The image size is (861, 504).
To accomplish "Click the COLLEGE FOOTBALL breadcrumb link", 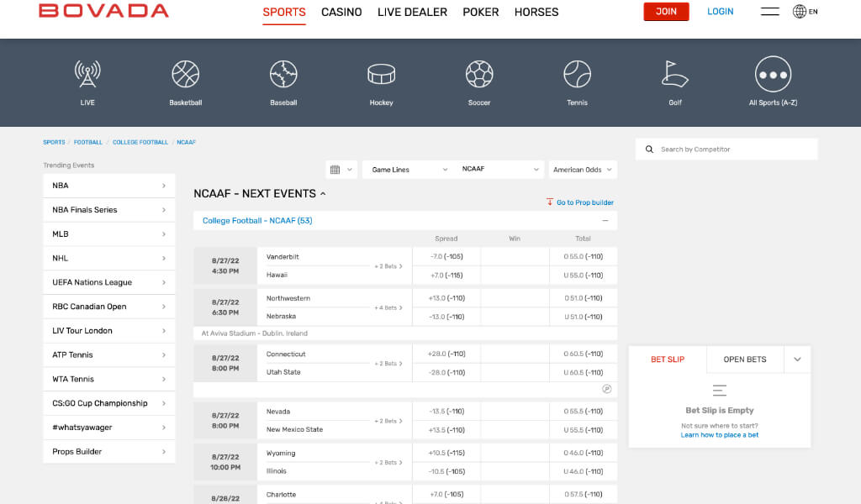I will 140,142.
